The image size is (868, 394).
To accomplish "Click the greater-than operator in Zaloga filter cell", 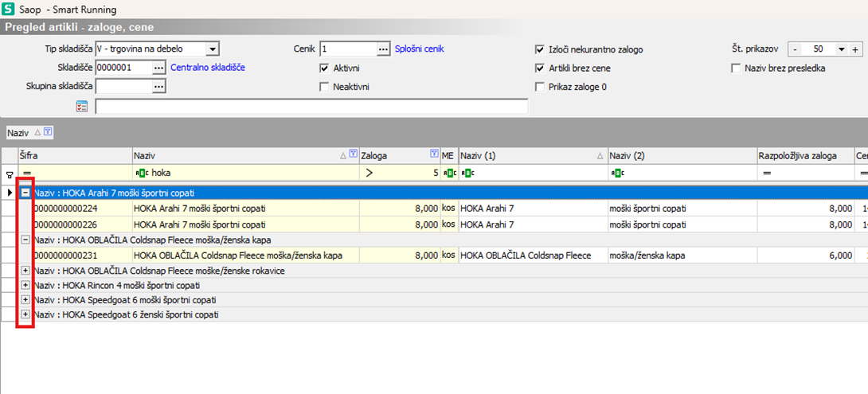I will point(369,174).
